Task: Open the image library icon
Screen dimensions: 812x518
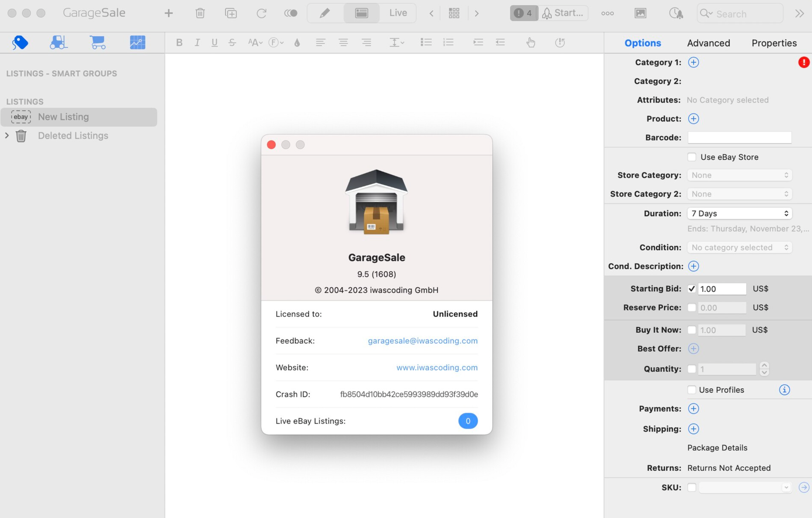Action: pos(640,13)
